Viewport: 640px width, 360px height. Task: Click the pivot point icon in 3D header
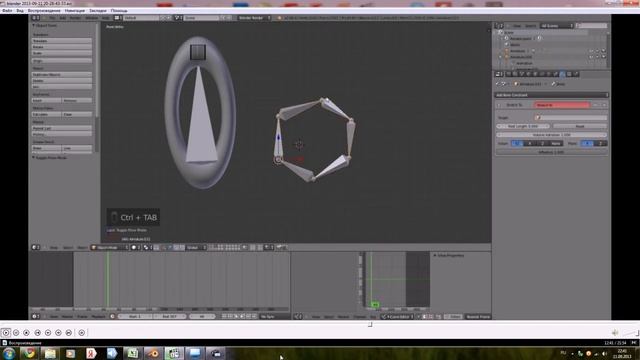[147, 247]
